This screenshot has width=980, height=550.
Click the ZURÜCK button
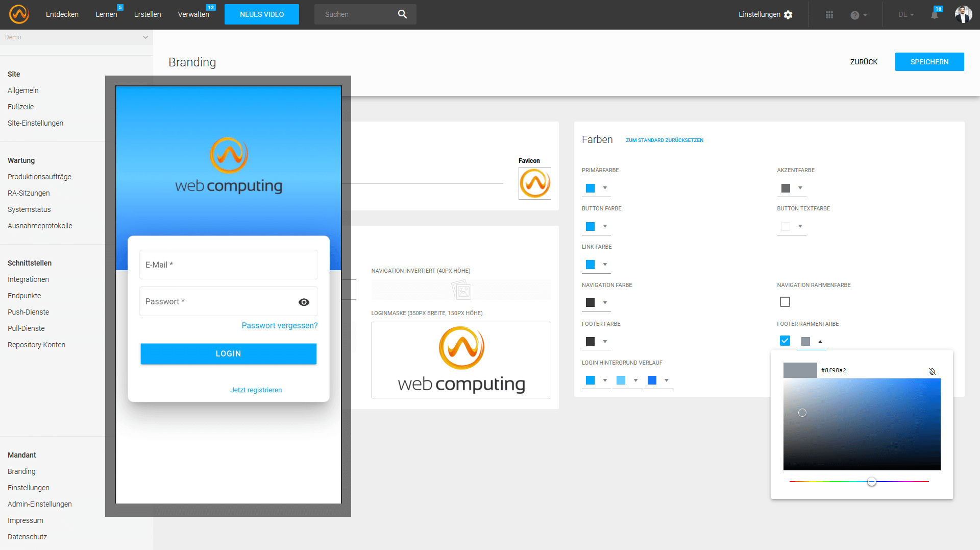(864, 62)
